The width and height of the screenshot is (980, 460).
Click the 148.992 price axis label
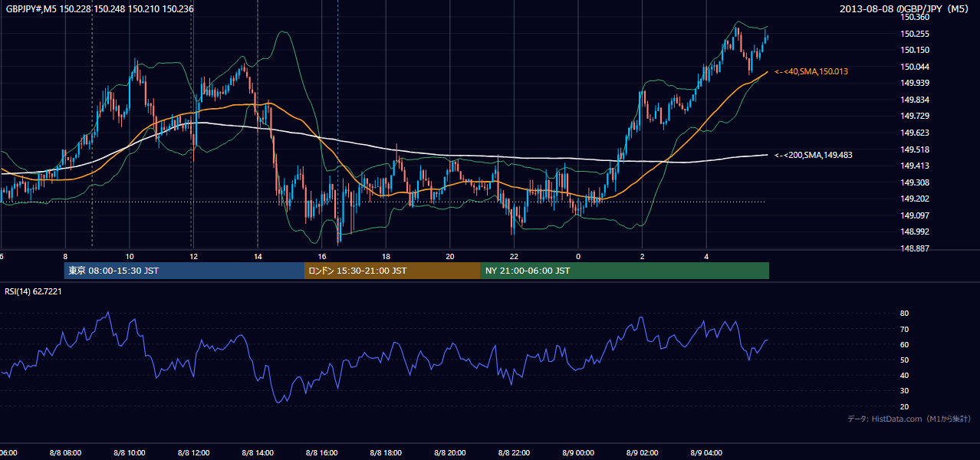(x=915, y=232)
